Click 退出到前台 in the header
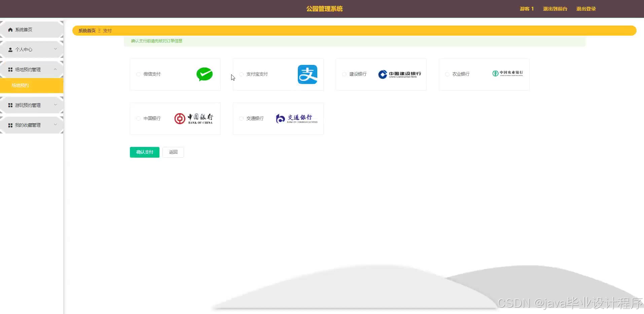 (x=555, y=9)
